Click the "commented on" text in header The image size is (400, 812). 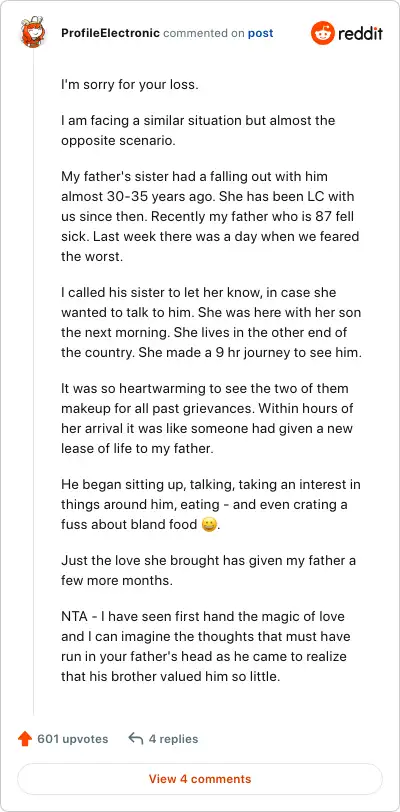pyautogui.click(x=204, y=34)
